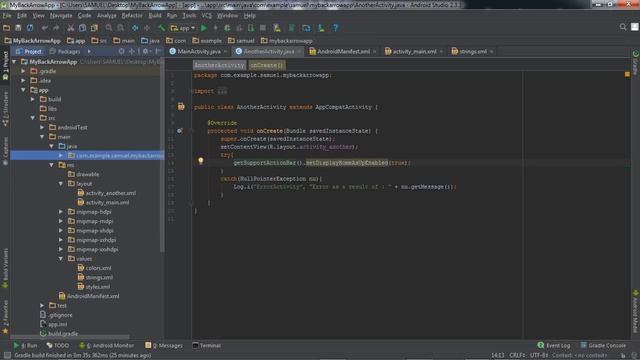Click the Debug app bug icon

(227, 28)
